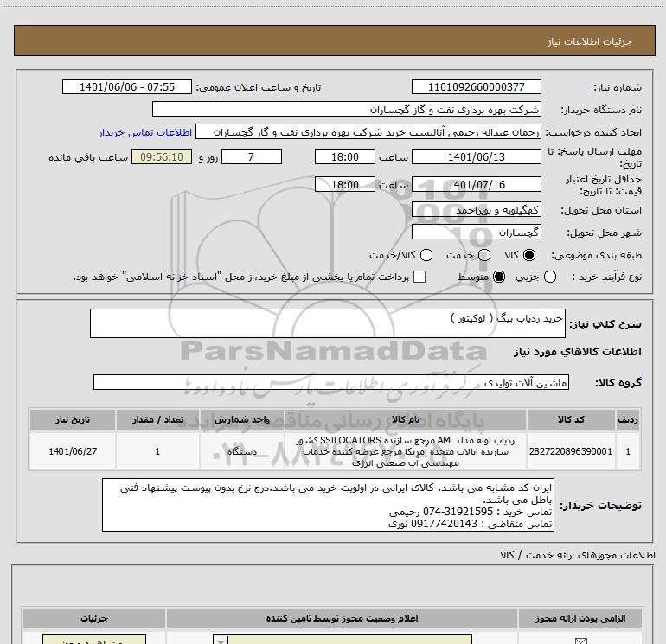666x644 pixels.
Task: Select the کالا radio button
Action: coord(529,255)
